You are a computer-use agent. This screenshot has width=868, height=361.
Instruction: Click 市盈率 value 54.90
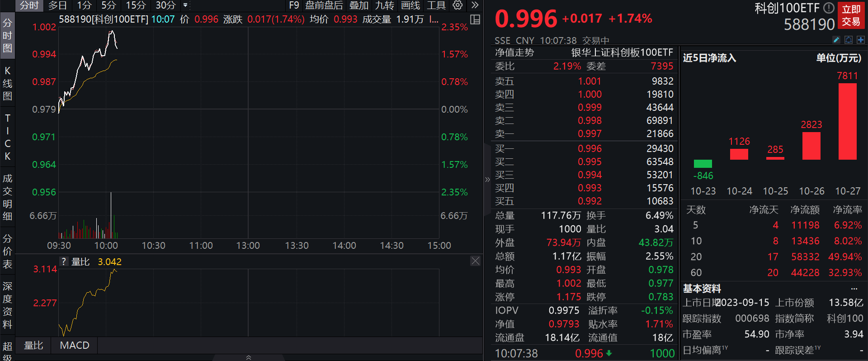(757, 334)
